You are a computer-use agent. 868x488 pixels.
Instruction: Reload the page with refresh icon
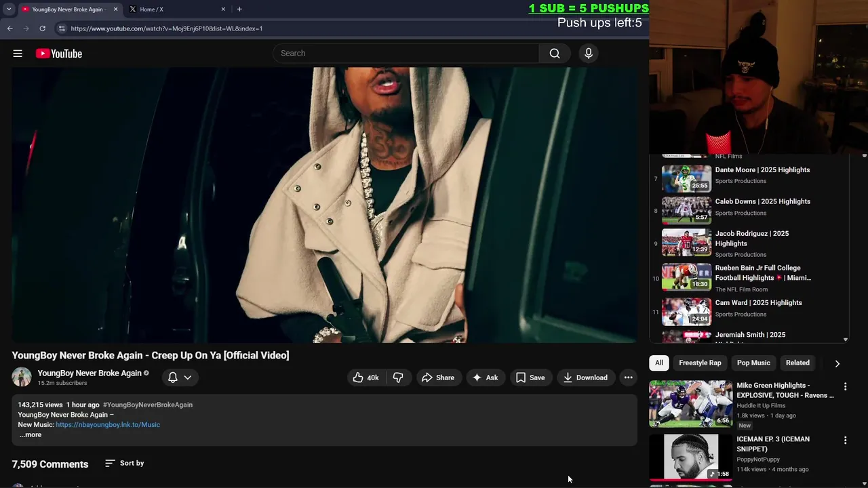click(x=42, y=28)
